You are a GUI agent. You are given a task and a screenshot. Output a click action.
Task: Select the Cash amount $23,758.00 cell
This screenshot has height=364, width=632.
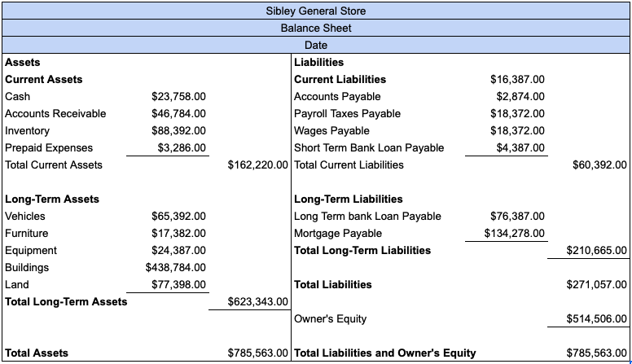coord(178,96)
